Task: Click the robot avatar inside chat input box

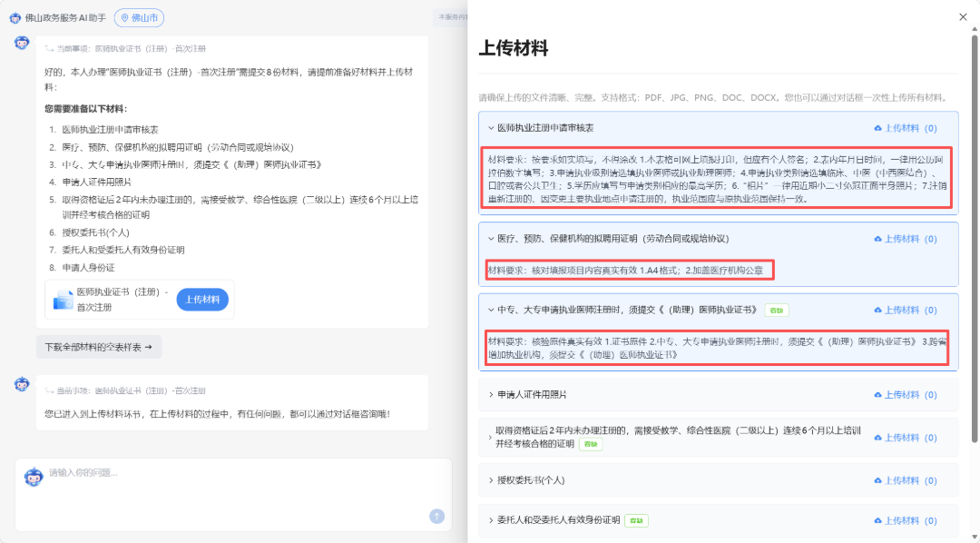Action: click(34, 477)
